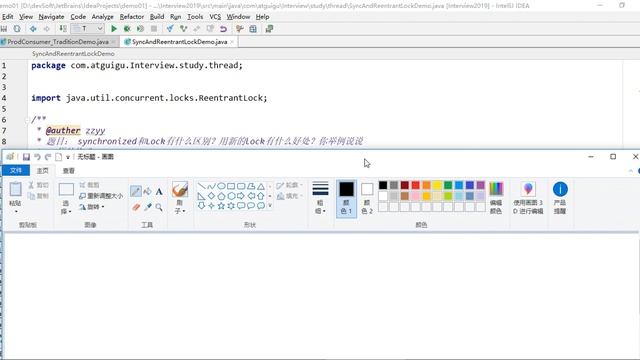Open run configuration dropdown labeled T
Viewport: 640px width, 360px height.
click(87, 29)
